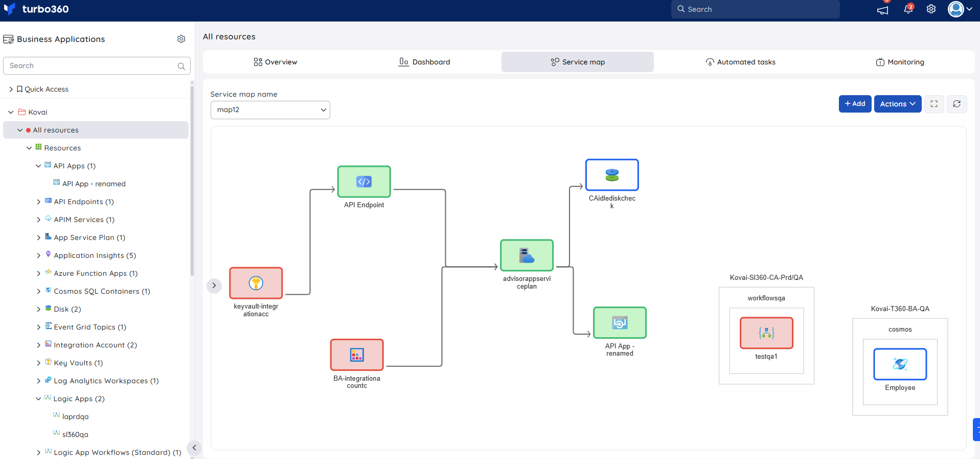Expand Azure Function Apps group
The width and height of the screenshot is (980, 459).
click(38, 273)
